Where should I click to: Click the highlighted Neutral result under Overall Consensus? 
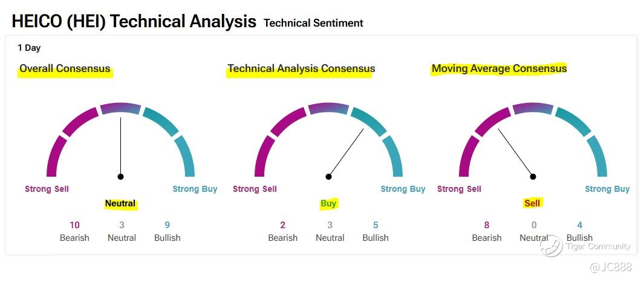coord(120,204)
